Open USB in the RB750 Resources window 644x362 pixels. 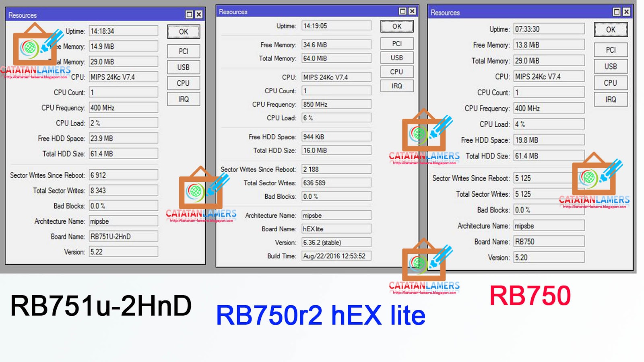click(x=611, y=66)
